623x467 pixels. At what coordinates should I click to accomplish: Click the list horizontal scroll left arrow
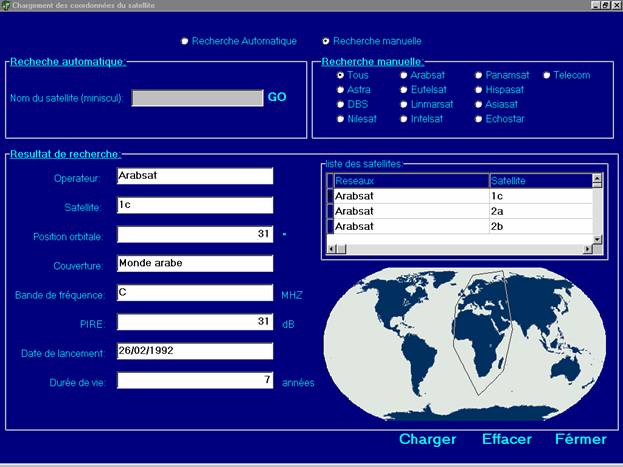click(x=331, y=249)
